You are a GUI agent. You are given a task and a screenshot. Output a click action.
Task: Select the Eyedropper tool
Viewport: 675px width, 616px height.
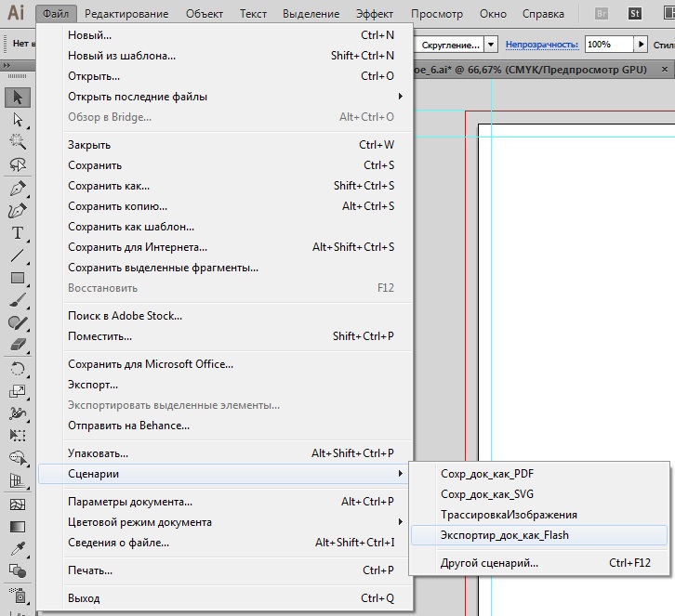(18, 549)
